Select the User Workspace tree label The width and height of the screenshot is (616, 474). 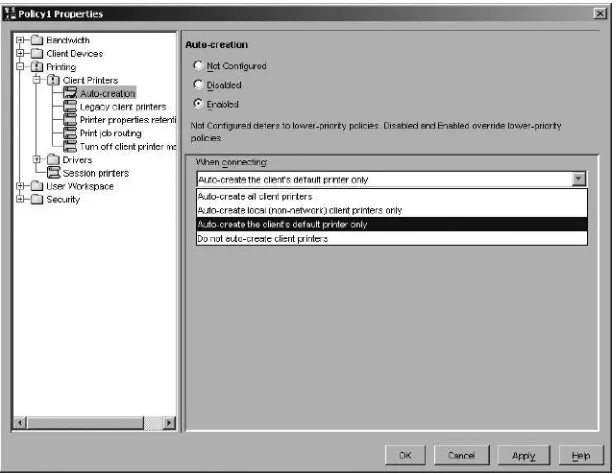click(x=80, y=186)
